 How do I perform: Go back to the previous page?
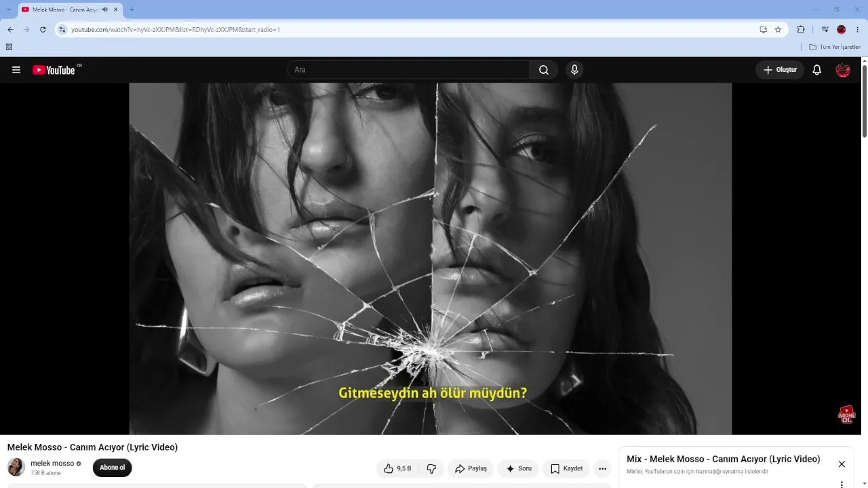point(10,30)
